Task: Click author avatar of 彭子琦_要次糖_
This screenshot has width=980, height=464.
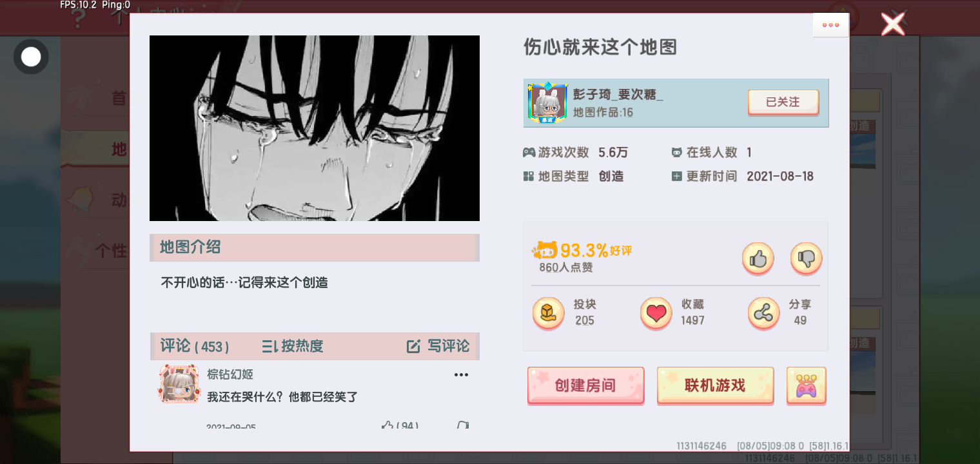Action: pyautogui.click(x=547, y=103)
